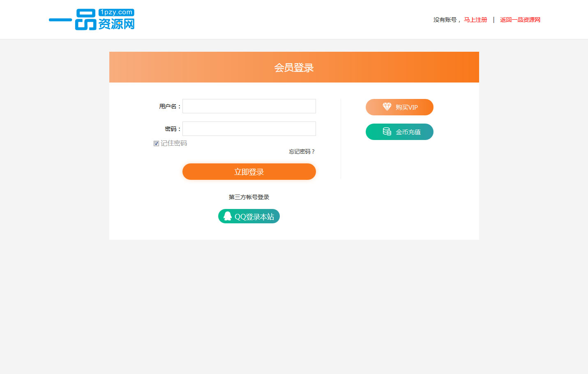Open the 马上注册 link
This screenshot has height=374, width=588.
(x=475, y=20)
